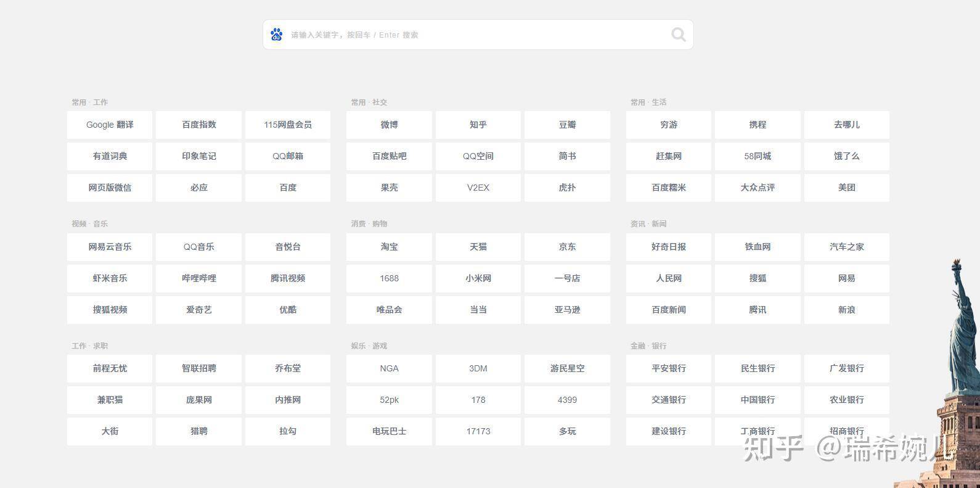Open 智联招聘 tile
This screenshot has height=488, width=980.
(x=198, y=368)
